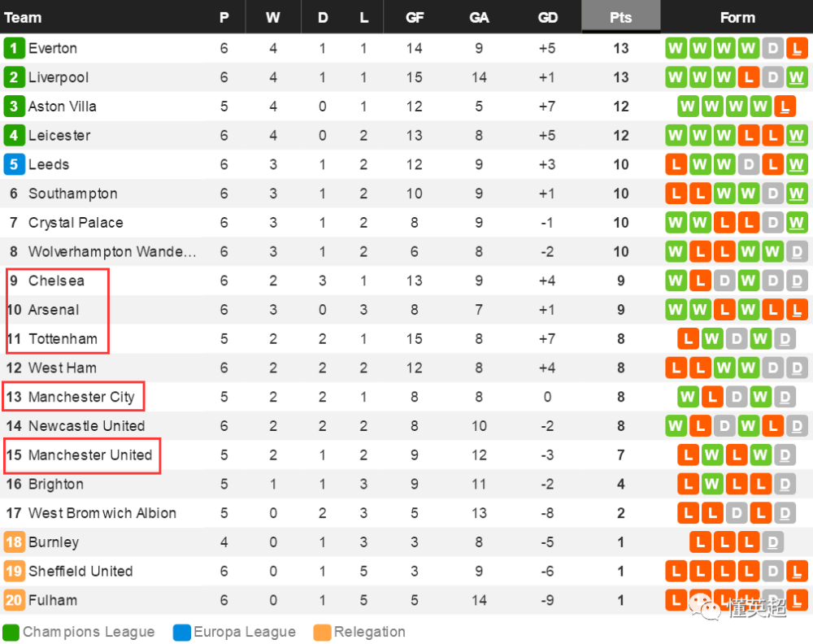This screenshot has width=813, height=644.
Task: Click Everton's green position 1 badge
Action: [x=14, y=48]
